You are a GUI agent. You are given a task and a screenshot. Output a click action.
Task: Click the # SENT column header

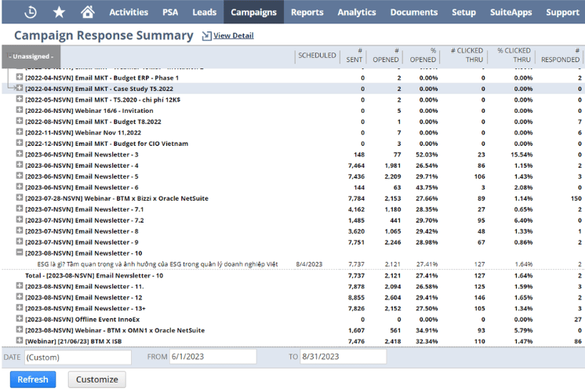(x=354, y=55)
